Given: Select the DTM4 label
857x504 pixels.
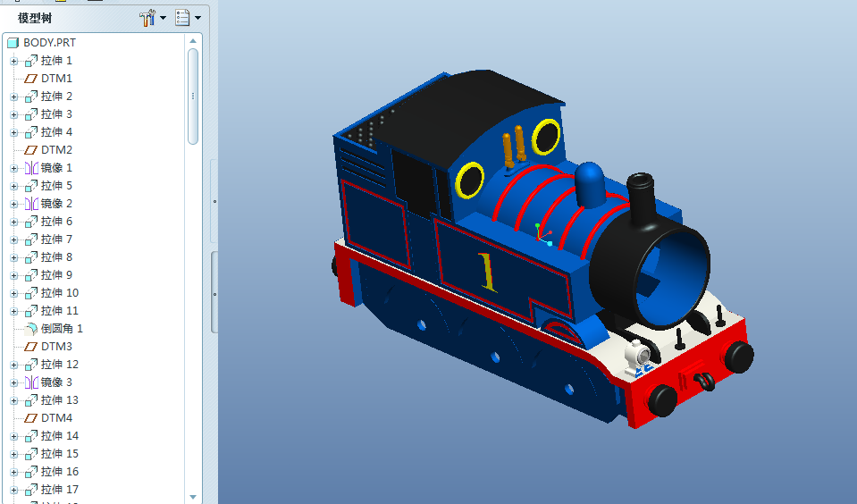Looking at the screenshot, I should (57, 418).
